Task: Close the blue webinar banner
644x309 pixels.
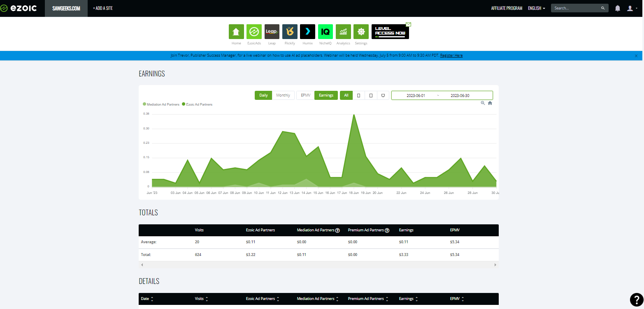Action: tap(636, 56)
